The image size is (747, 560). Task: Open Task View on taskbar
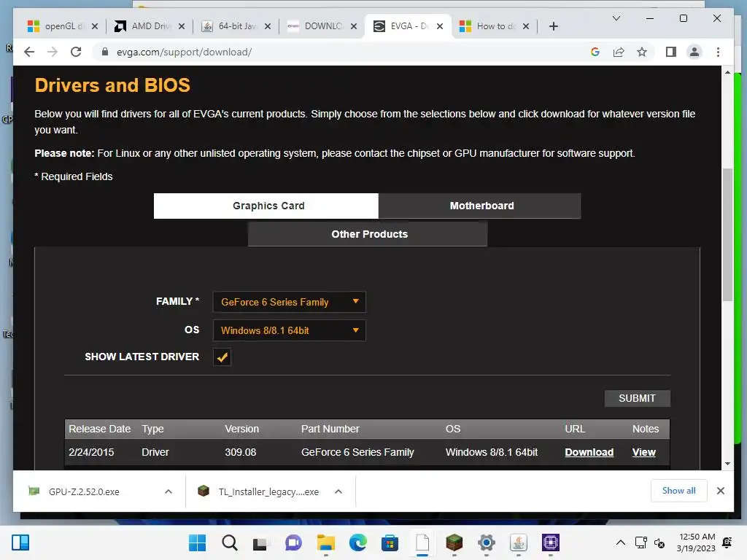[260, 542]
